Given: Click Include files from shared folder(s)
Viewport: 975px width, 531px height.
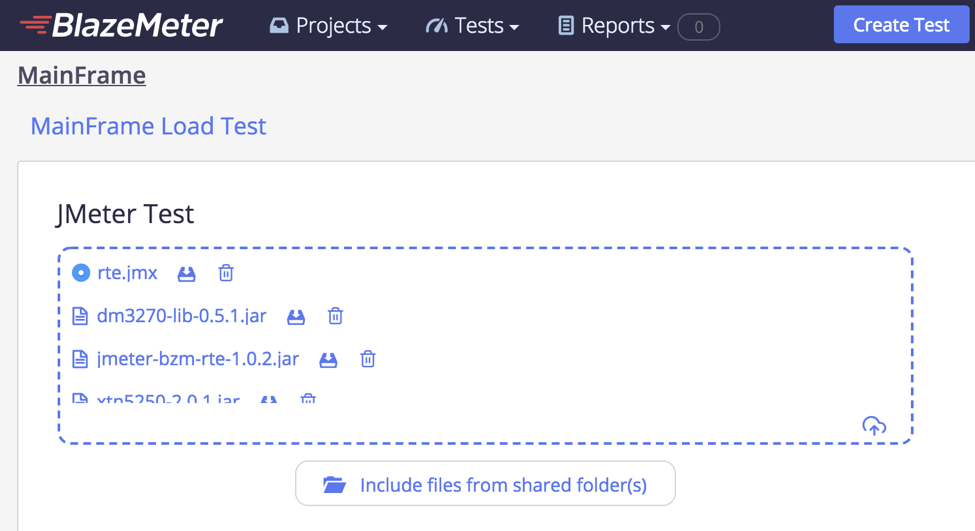Looking at the screenshot, I should (x=485, y=485).
